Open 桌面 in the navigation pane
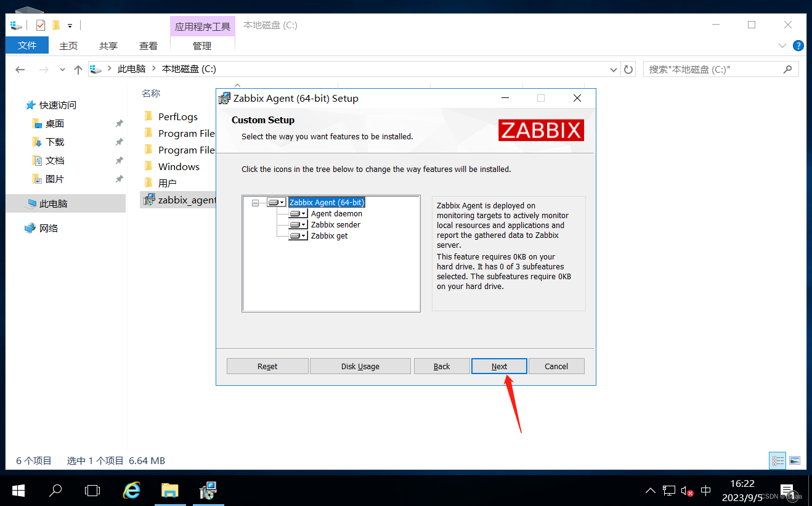The image size is (812, 506). click(55, 124)
